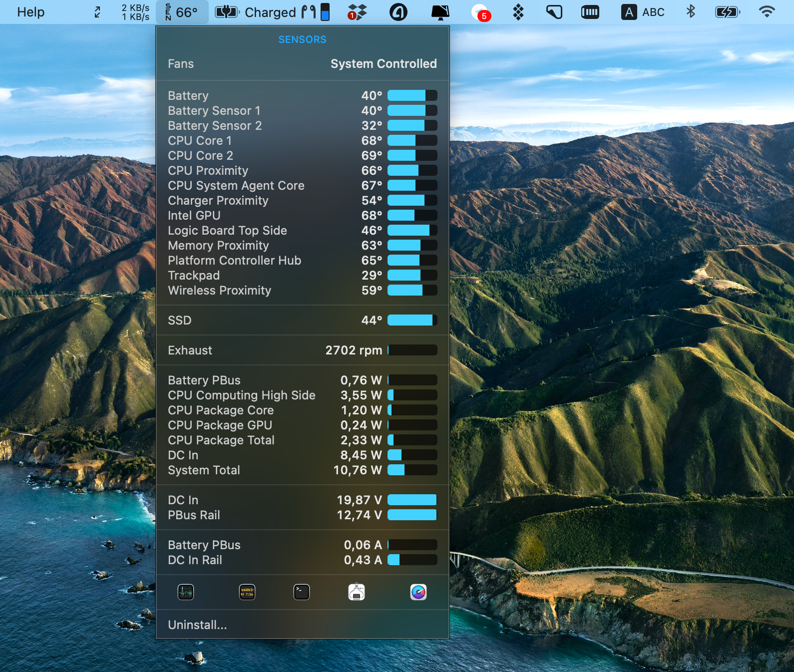Click the 66° sensors menu bar item
The image size is (794, 672).
click(182, 12)
